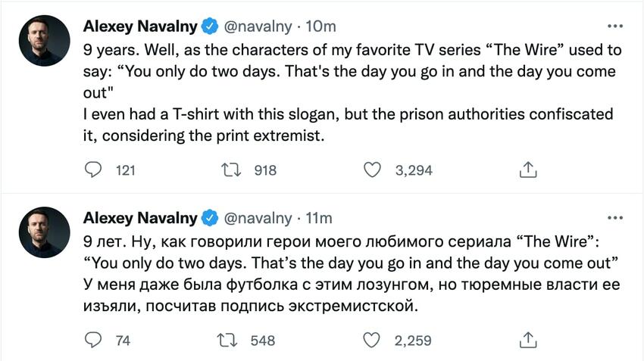Click the profile avatar on second tweet
644x361 pixels.
click(x=44, y=232)
